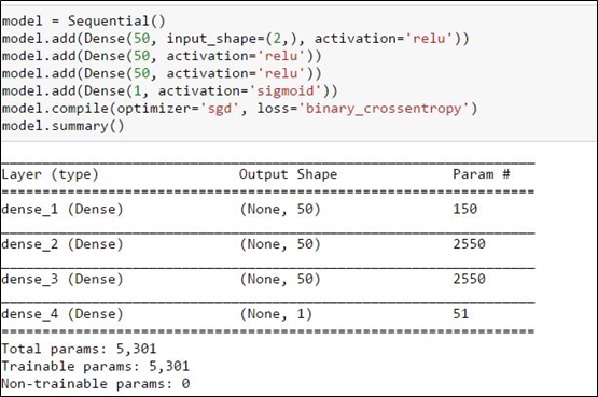
Task: Click the 51 param count value
Action: click(461, 314)
